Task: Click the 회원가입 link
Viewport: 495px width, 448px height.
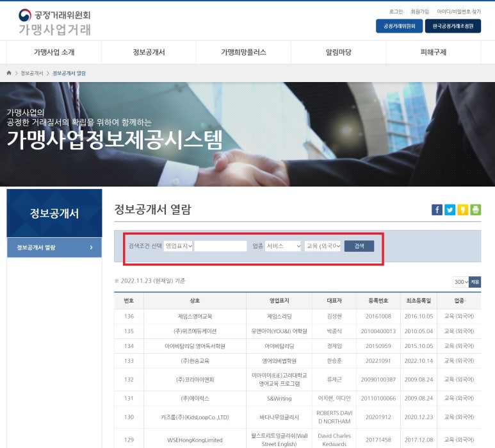Action: tap(419, 12)
